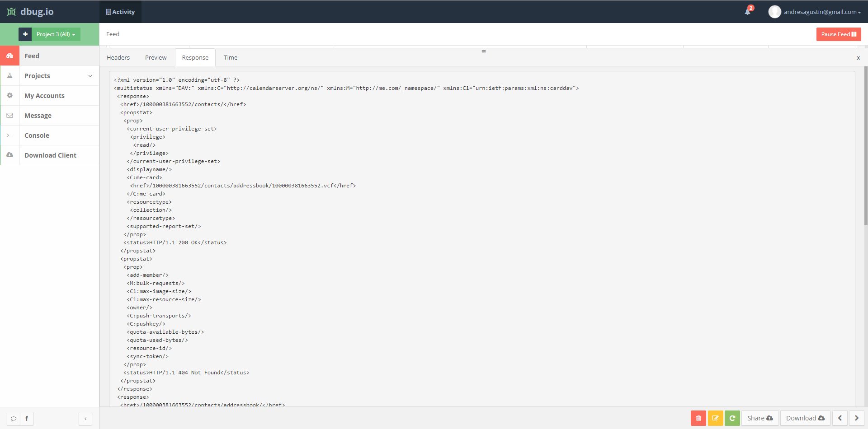Click the first /contacts/ href line
Image resolution: width=868 pixels, height=429 pixels.
pyautogui.click(x=183, y=104)
